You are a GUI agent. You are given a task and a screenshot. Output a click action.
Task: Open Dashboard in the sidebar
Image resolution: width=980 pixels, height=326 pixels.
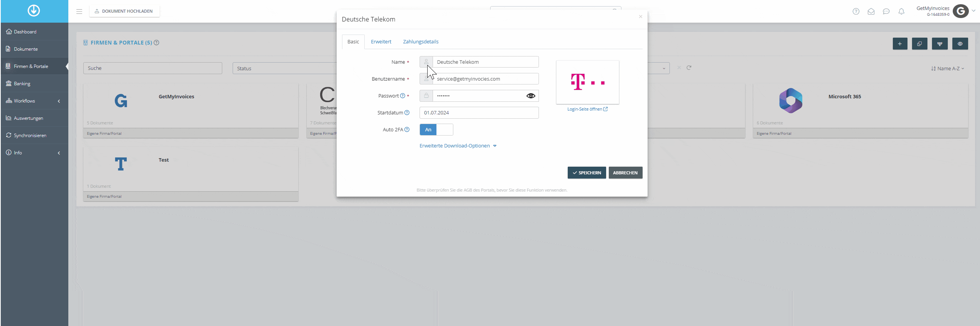[x=34, y=32]
